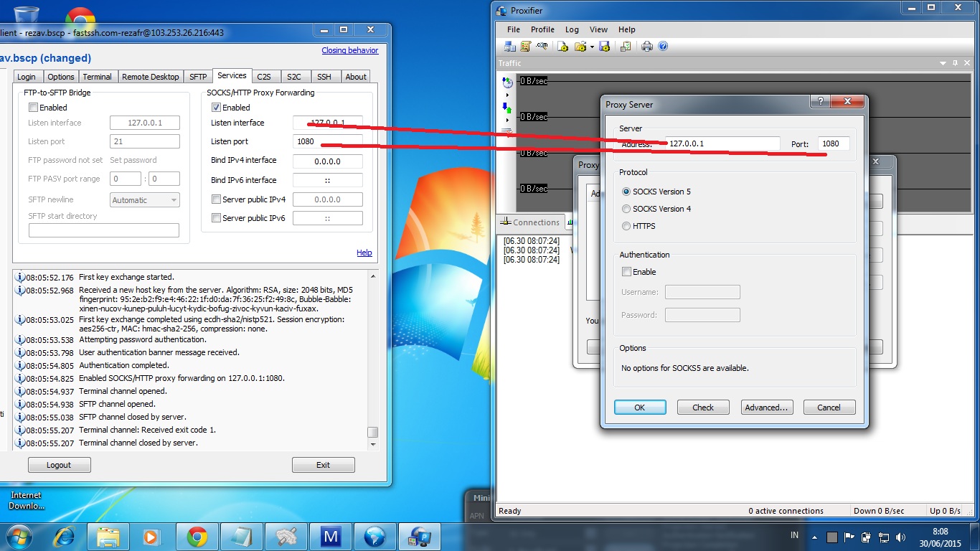Viewport: 980px width, 551px height.
Task: Click the log scrollbar down arrow
Action: coord(372,445)
